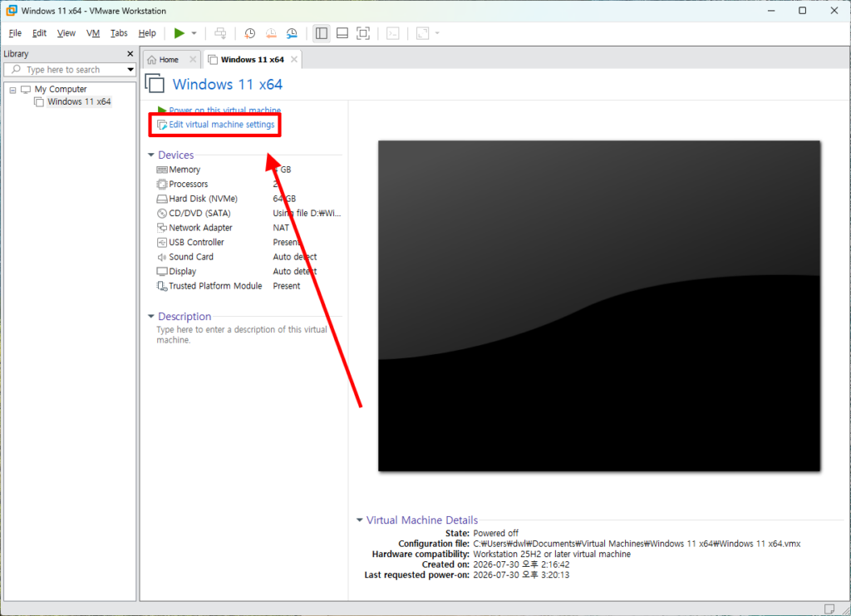Click Send Ctrl+Alt+Del toolbar icon
Viewport: 851px width, 616px height.
[220, 33]
